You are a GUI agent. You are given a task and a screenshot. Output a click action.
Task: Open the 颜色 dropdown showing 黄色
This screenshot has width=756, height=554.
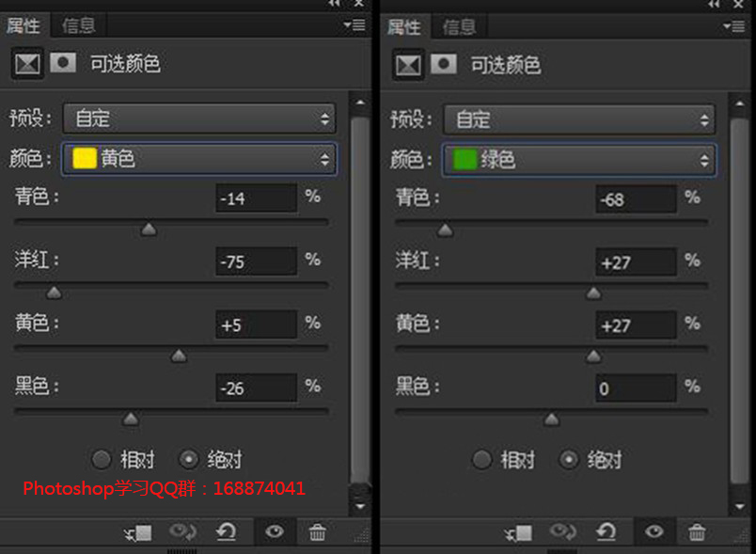click(x=199, y=159)
